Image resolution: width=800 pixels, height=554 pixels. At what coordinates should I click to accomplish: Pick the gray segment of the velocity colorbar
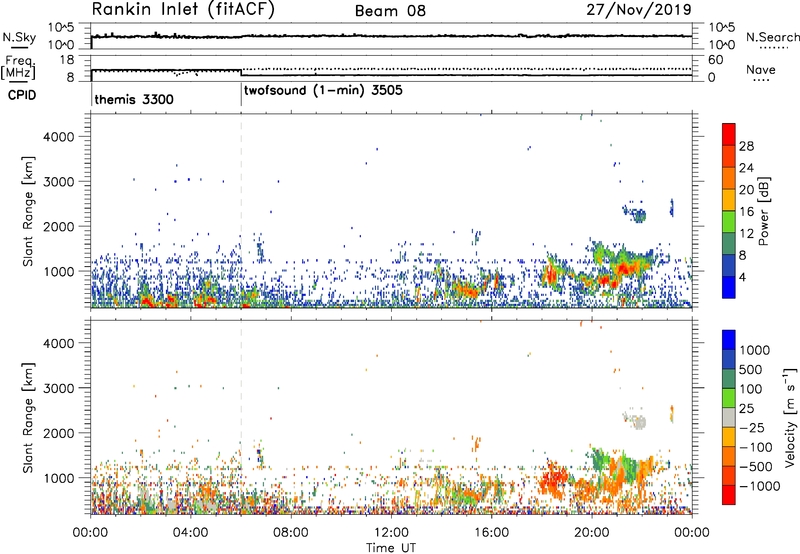(729, 417)
